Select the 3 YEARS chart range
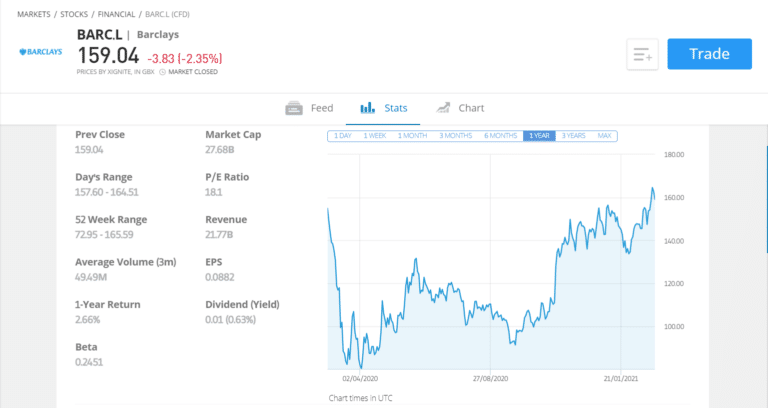 click(573, 136)
